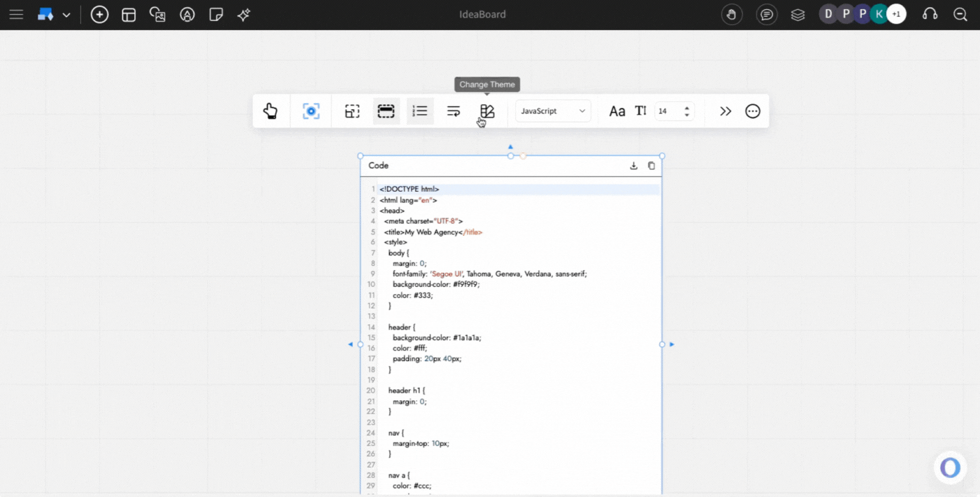The height and width of the screenshot is (497, 980).
Task: Open the hamburger main menu
Action: pos(17,14)
